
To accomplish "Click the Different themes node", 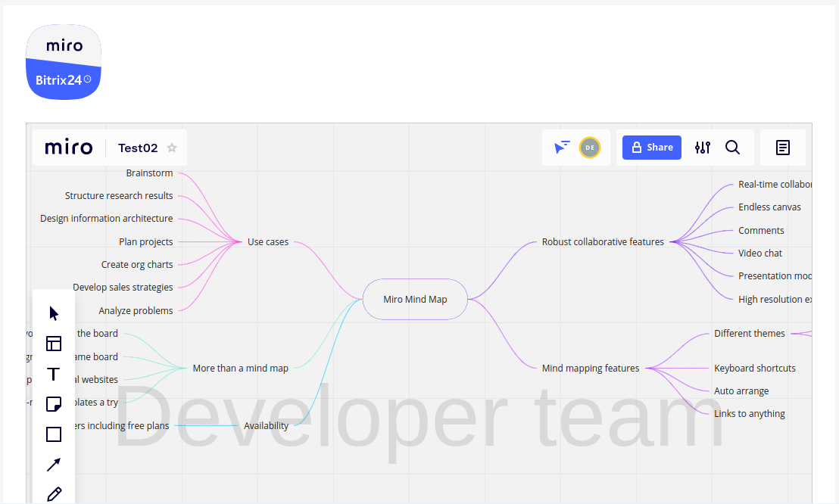I will point(749,333).
